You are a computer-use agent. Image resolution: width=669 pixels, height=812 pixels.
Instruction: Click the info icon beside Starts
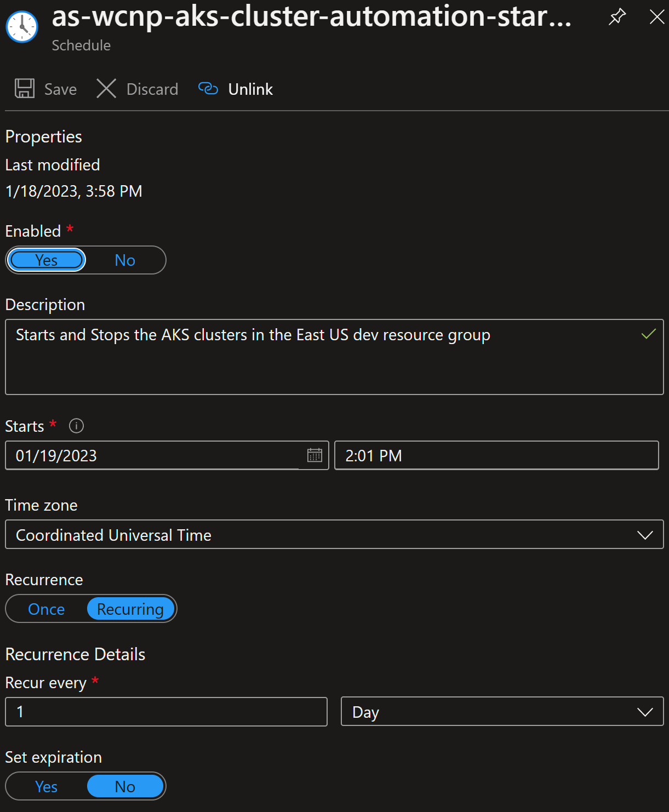click(76, 426)
